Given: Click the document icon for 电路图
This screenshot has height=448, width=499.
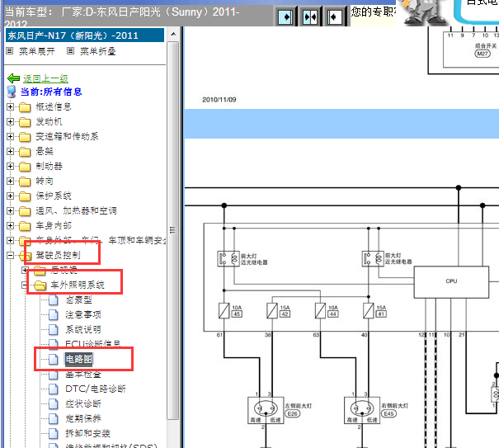Looking at the screenshot, I should click(53, 360).
